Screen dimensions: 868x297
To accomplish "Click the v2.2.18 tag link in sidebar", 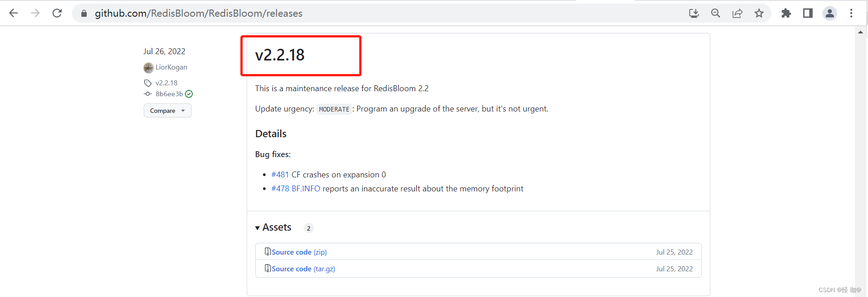I will coord(166,83).
